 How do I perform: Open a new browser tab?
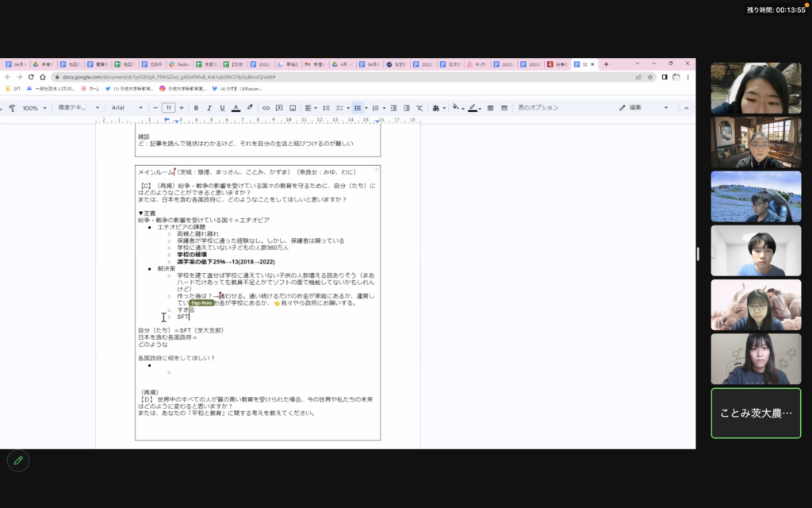tap(607, 64)
